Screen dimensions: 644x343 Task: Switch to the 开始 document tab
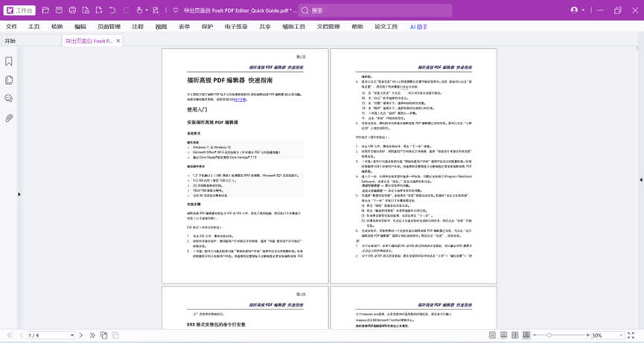(31, 41)
